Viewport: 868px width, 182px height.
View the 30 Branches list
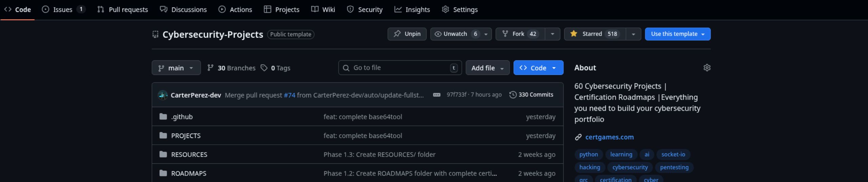pyautogui.click(x=232, y=68)
